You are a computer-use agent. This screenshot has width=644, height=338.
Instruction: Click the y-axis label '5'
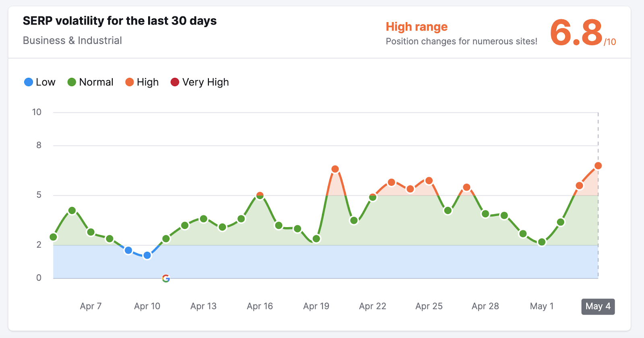(x=39, y=195)
